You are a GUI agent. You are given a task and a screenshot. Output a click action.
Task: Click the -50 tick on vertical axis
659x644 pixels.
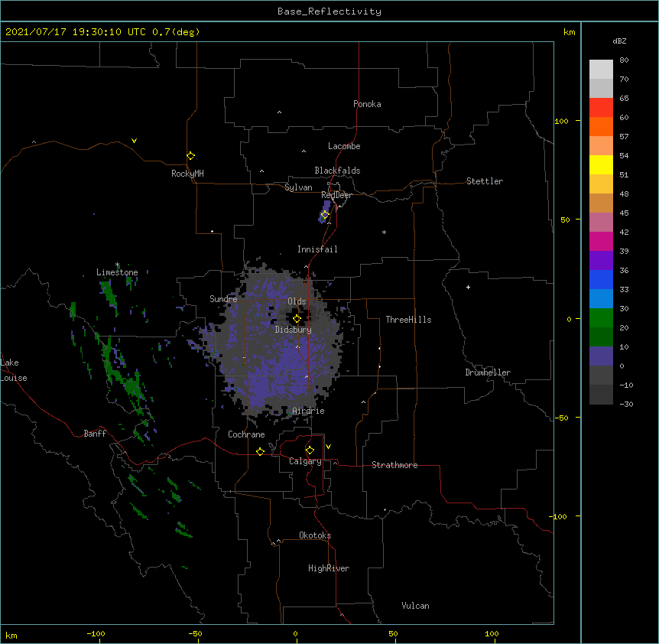click(x=561, y=418)
